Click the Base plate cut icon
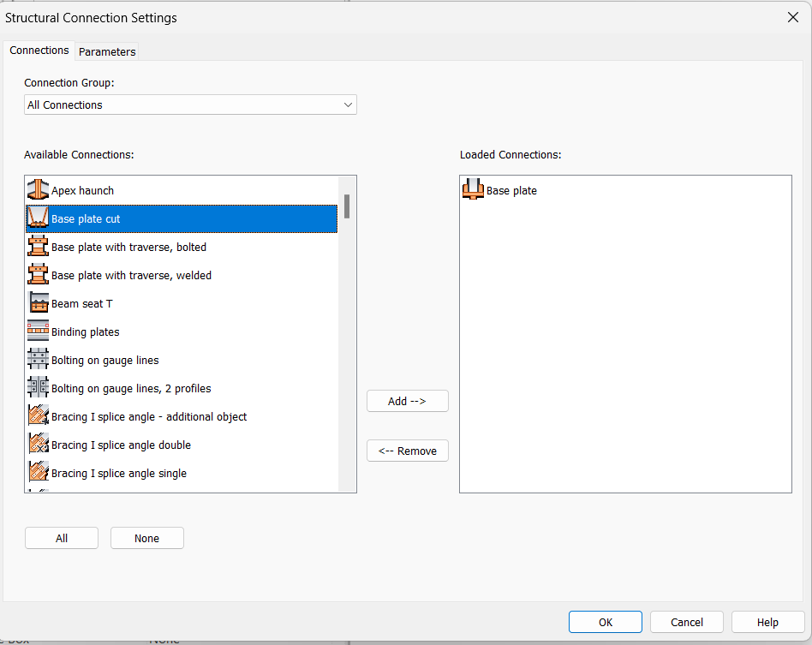The height and width of the screenshot is (645, 812). [x=38, y=218]
